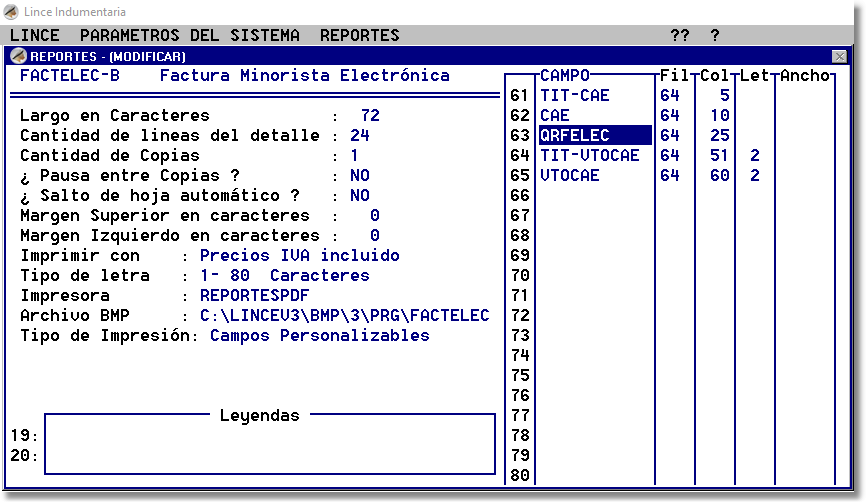Screen dimensions: 866x504
Task: Click the Leyendas line 19 field
Action: [270, 436]
